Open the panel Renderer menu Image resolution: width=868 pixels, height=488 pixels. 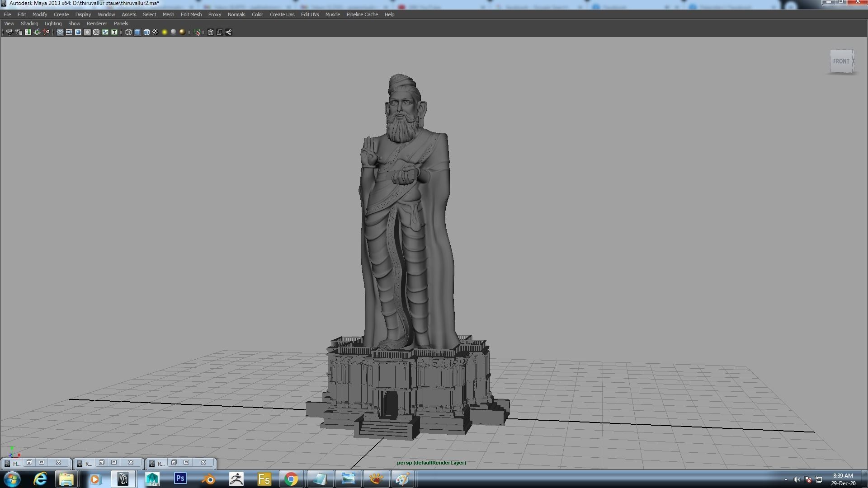pyautogui.click(x=97, y=23)
